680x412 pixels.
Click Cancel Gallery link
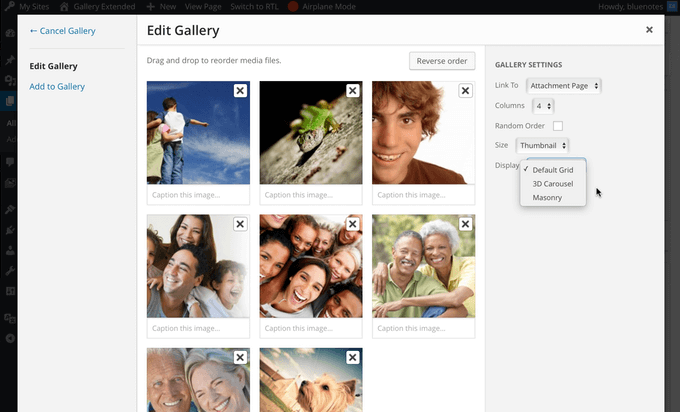[x=62, y=31]
